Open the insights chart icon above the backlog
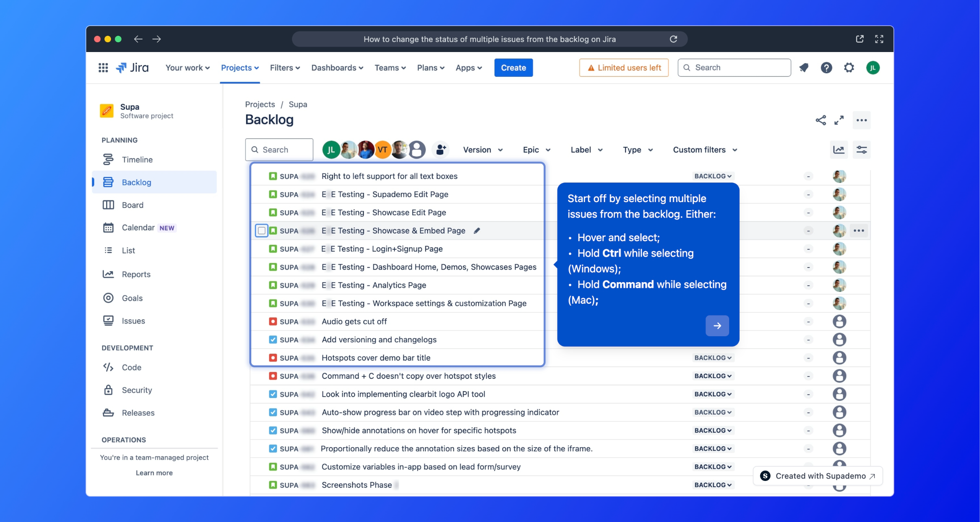The width and height of the screenshot is (980, 522). [838, 150]
